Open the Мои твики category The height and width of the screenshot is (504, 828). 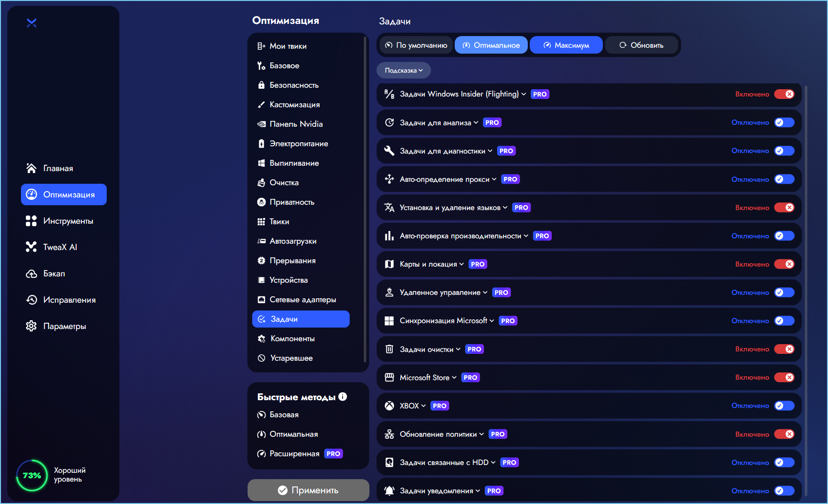(301, 46)
